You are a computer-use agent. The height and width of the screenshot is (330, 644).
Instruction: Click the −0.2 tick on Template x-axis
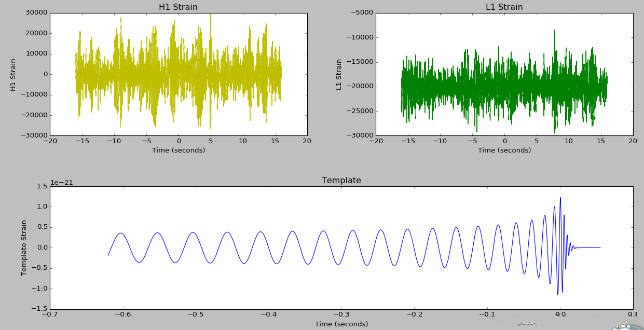pos(414,314)
